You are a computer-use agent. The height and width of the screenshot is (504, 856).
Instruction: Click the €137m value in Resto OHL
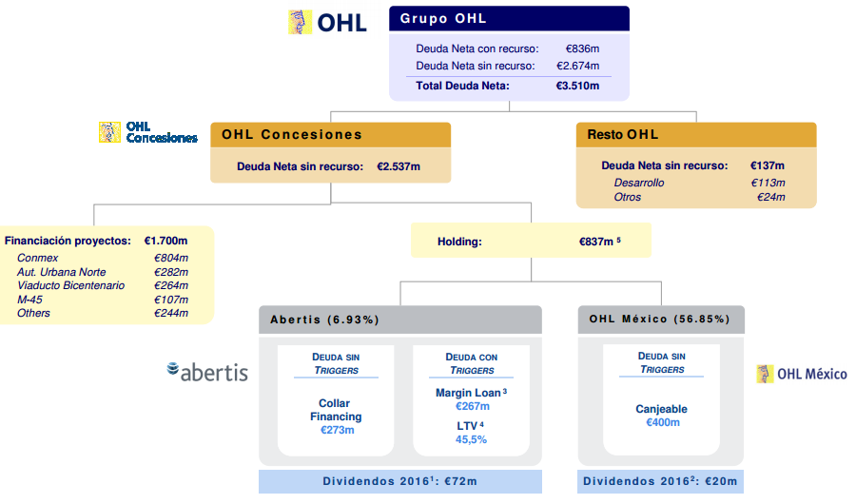[x=768, y=165]
